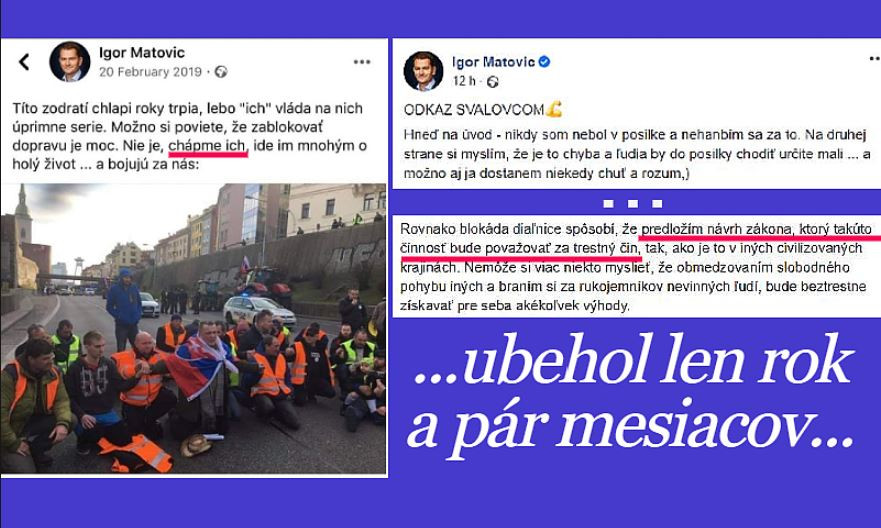Click the 12 h timestamp
This screenshot has width=881, height=528.
(x=464, y=81)
